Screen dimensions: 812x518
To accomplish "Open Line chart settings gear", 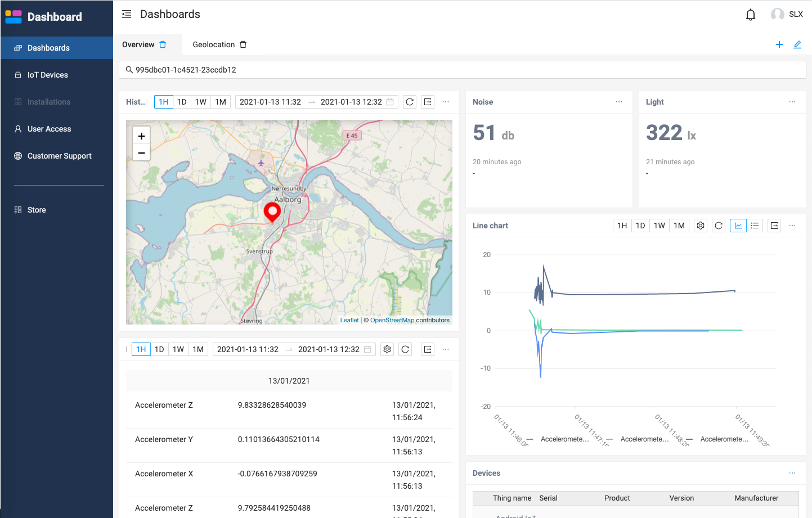I will pos(701,226).
